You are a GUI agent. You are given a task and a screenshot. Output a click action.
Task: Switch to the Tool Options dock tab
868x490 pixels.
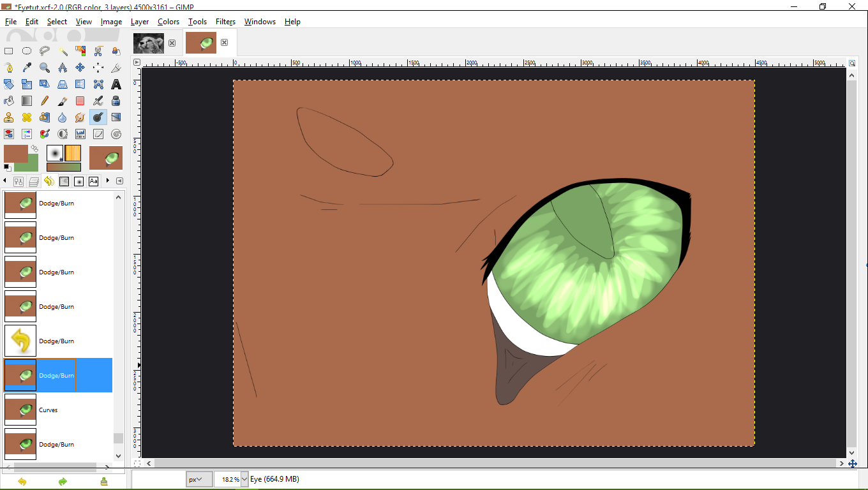[19, 181]
